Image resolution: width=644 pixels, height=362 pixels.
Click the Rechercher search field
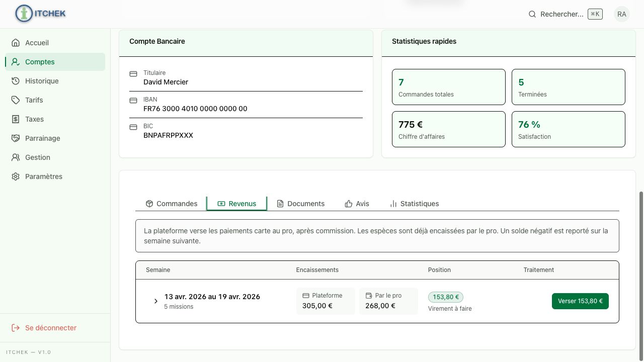click(565, 14)
